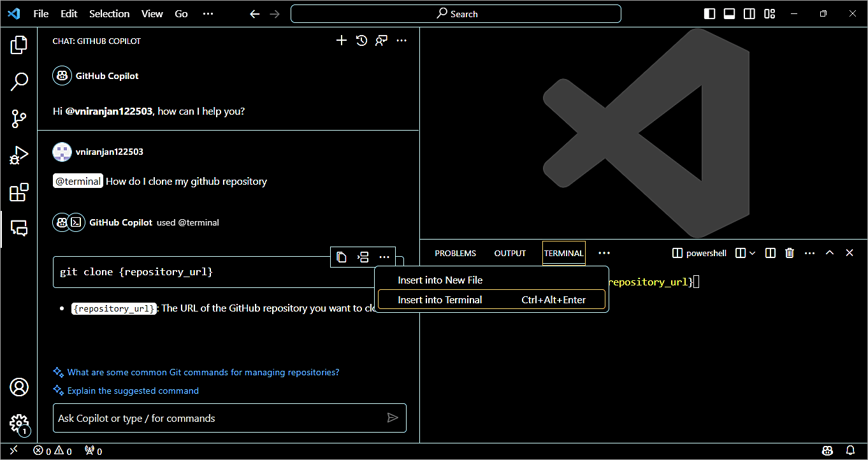The width and height of the screenshot is (868, 460).
Task: Open additional menu items ellipsis in menu bar
Action: pyautogui.click(x=208, y=13)
